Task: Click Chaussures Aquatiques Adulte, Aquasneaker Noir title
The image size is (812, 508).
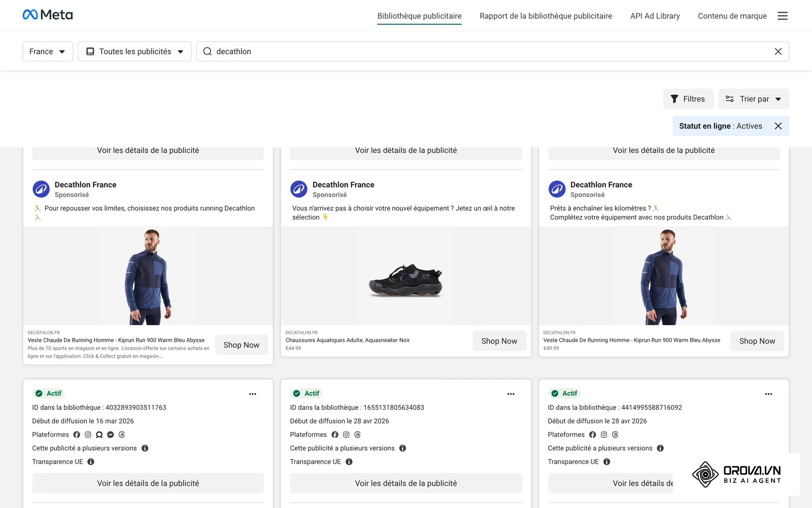Action: pyautogui.click(x=347, y=340)
